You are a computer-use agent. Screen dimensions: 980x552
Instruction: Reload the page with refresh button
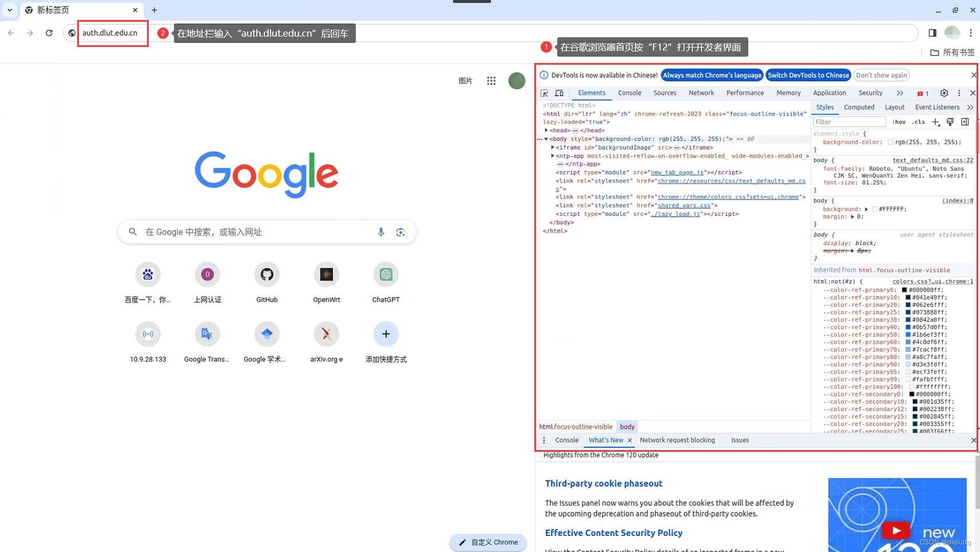point(49,33)
